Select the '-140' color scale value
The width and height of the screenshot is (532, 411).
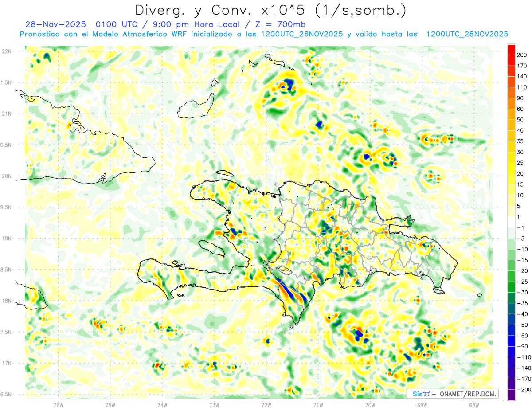[x=525, y=368]
